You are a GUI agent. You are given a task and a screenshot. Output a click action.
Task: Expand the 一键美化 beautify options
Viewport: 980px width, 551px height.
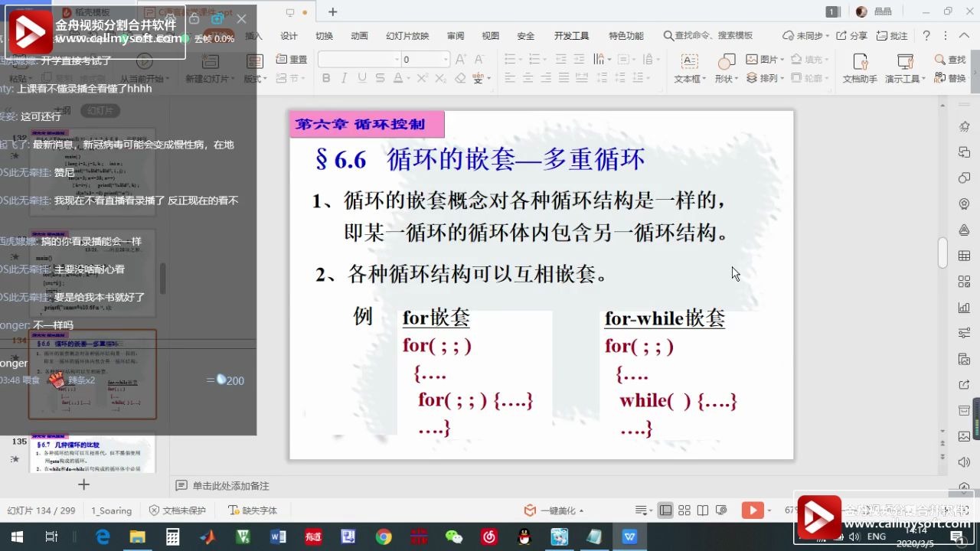pos(580,510)
